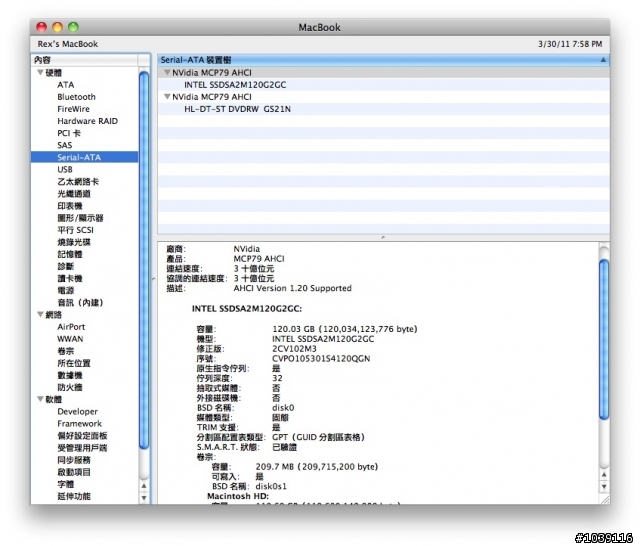
Task: Click the details pane scrollbar thumb
Action: tap(604, 340)
